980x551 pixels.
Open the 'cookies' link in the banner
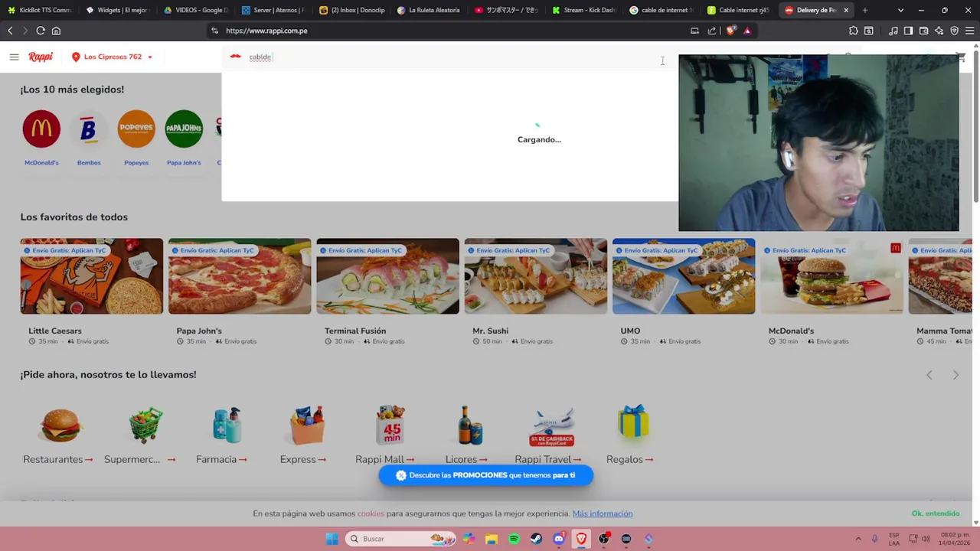click(x=371, y=514)
